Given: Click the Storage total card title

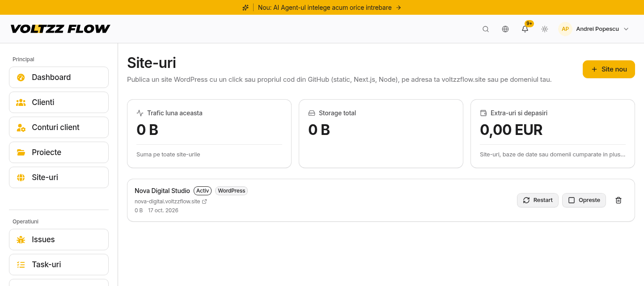Looking at the screenshot, I should tap(337, 113).
